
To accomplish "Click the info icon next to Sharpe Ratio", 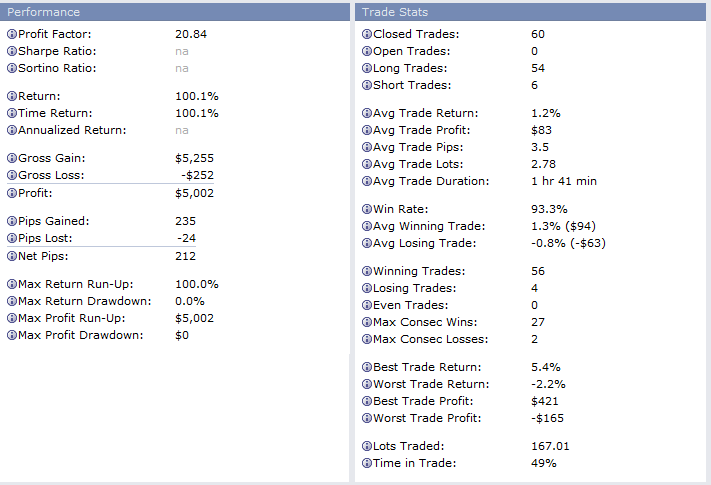I will 12,51.
